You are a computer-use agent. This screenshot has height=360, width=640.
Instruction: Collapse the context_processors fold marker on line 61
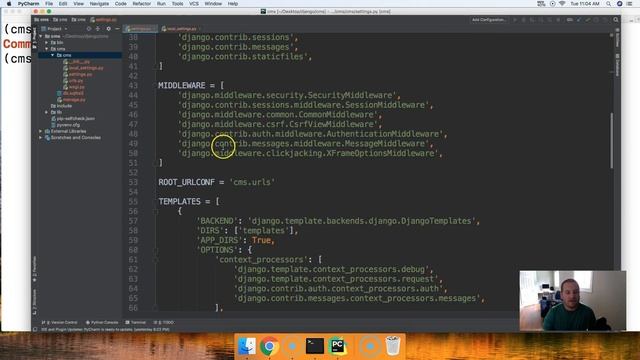click(156, 260)
